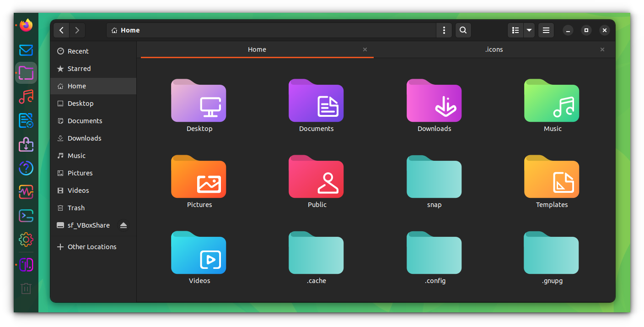
Task: Open the Trash from the dock
Action: tap(26, 289)
